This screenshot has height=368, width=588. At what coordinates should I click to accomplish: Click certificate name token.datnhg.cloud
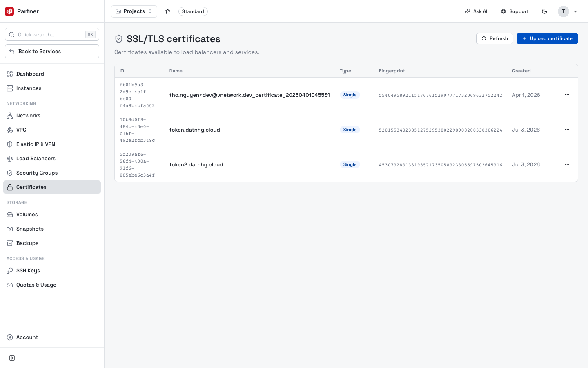[x=195, y=130]
